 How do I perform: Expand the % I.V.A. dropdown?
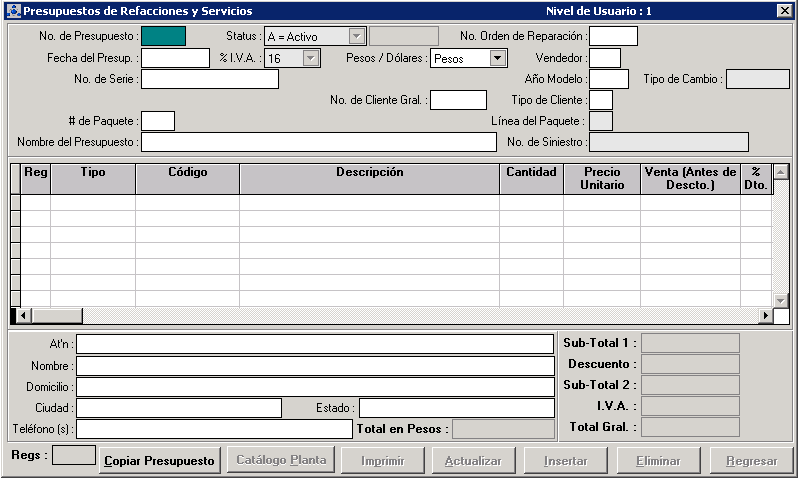(311, 58)
